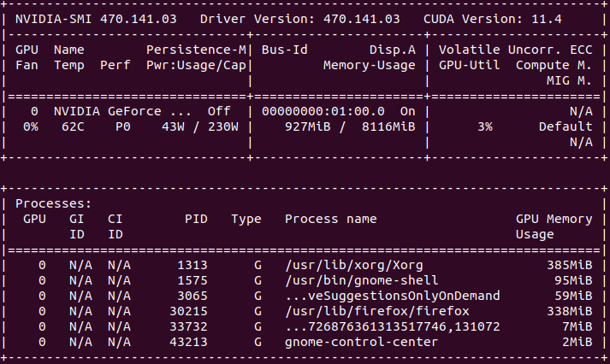
Task: Click the 0% fan speed value
Action: [x=30, y=127]
